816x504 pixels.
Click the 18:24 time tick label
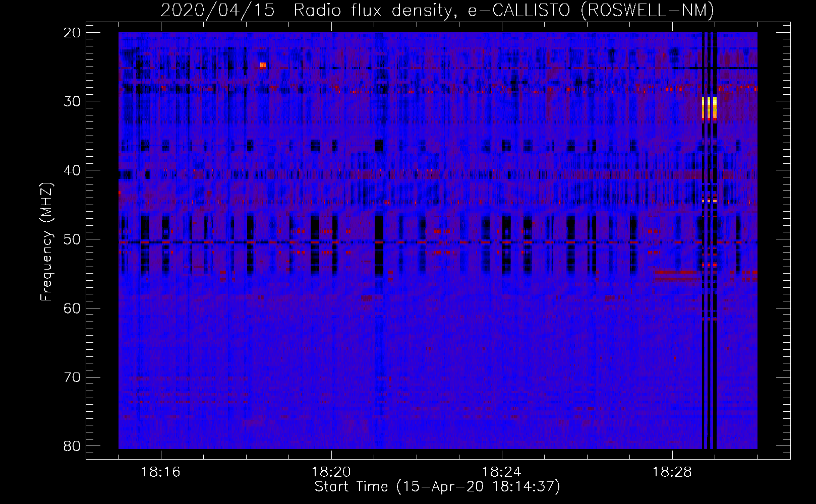coord(502,472)
